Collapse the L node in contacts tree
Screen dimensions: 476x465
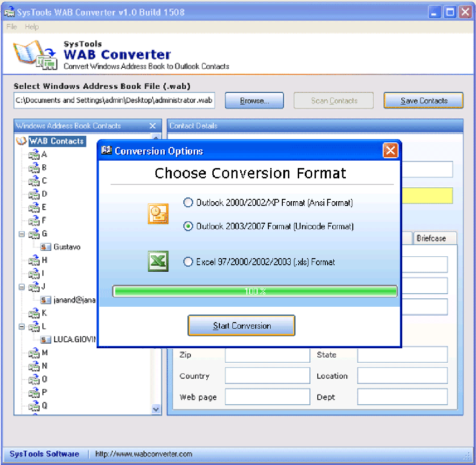[x=22, y=326]
